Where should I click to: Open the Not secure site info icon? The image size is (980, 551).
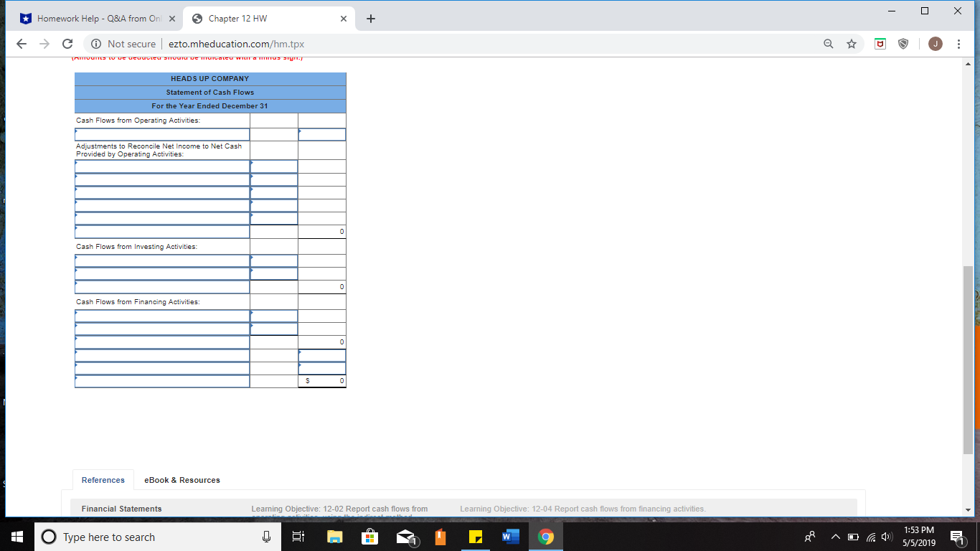point(95,44)
